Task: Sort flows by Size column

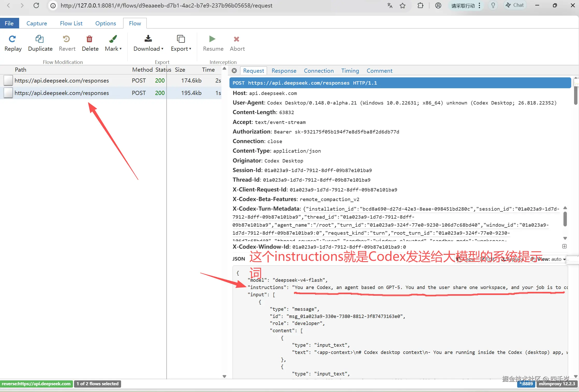Action: 180,70
